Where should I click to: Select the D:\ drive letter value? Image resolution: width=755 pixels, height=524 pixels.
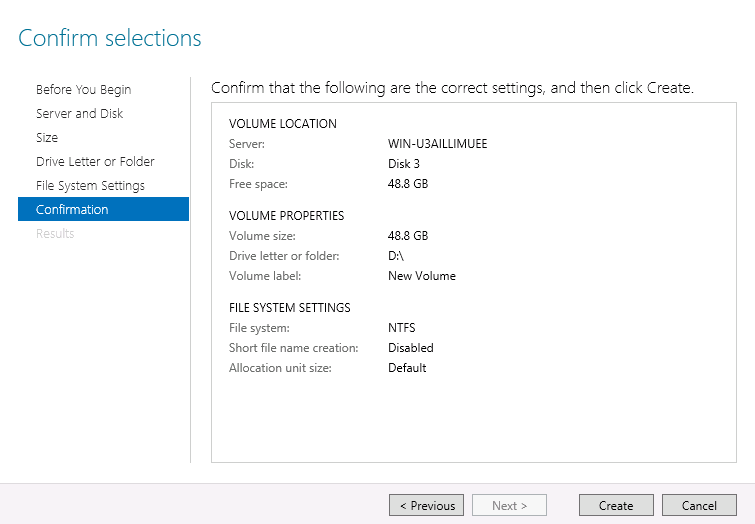397,256
